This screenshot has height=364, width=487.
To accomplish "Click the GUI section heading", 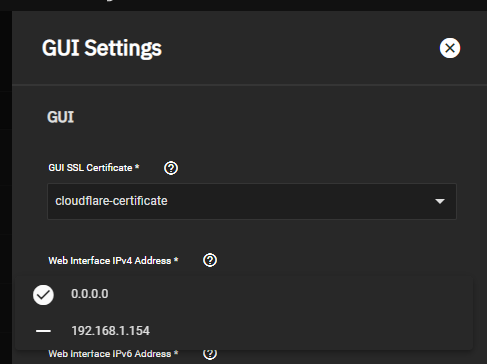I will (60, 117).
